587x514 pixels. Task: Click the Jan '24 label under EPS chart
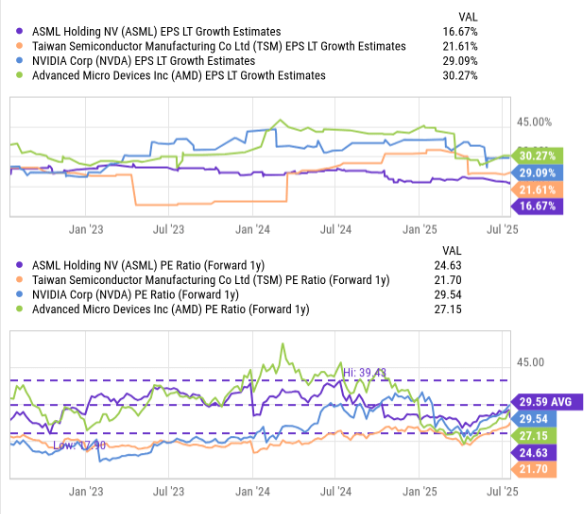coord(252,229)
